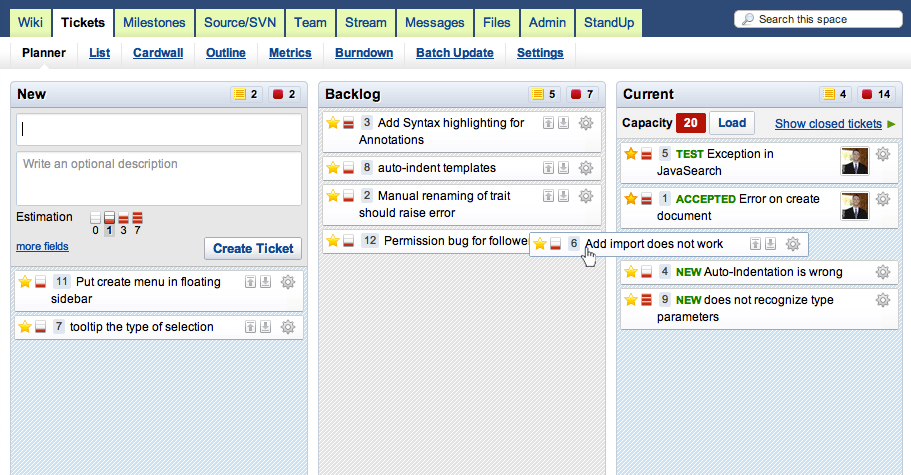
Task: Open gear menu for TEST Exception ticket
Action: [883, 154]
